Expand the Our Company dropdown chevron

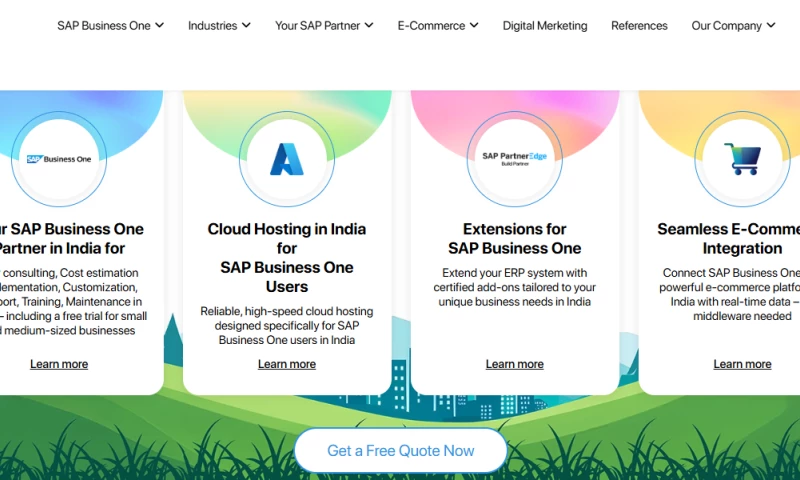[x=771, y=26]
